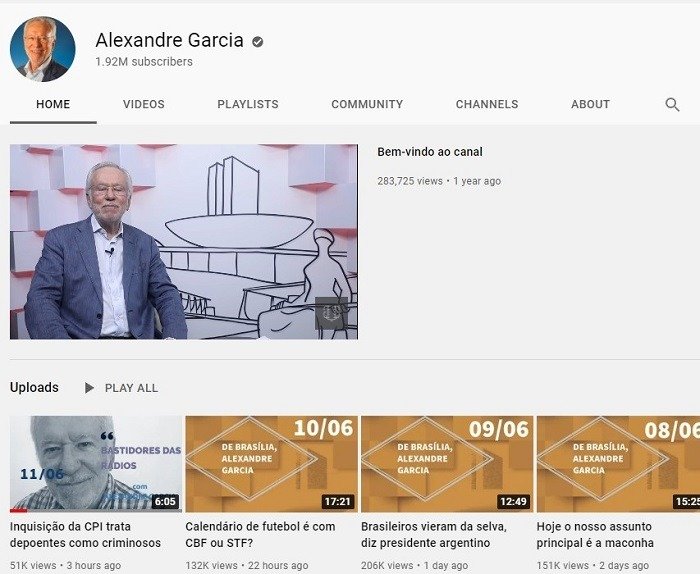This screenshot has height=574, width=700.
Task: Open 'Brasileiros vieram da selva' video title
Action: [434, 534]
